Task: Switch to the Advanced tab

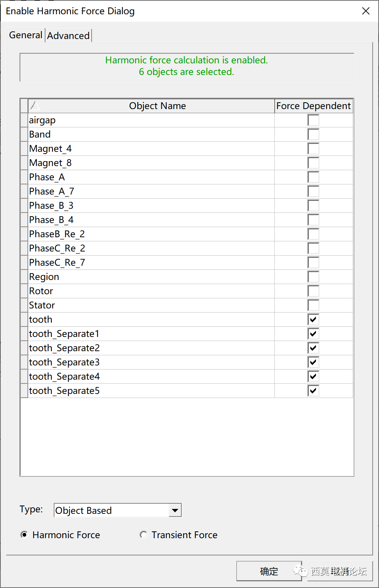Action: (68, 35)
